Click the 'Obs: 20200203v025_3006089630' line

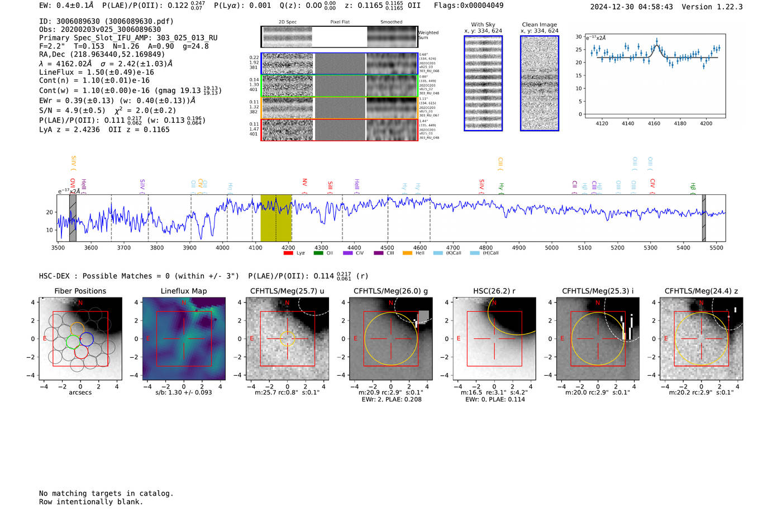pyautogui.click(x=100, y=30)
